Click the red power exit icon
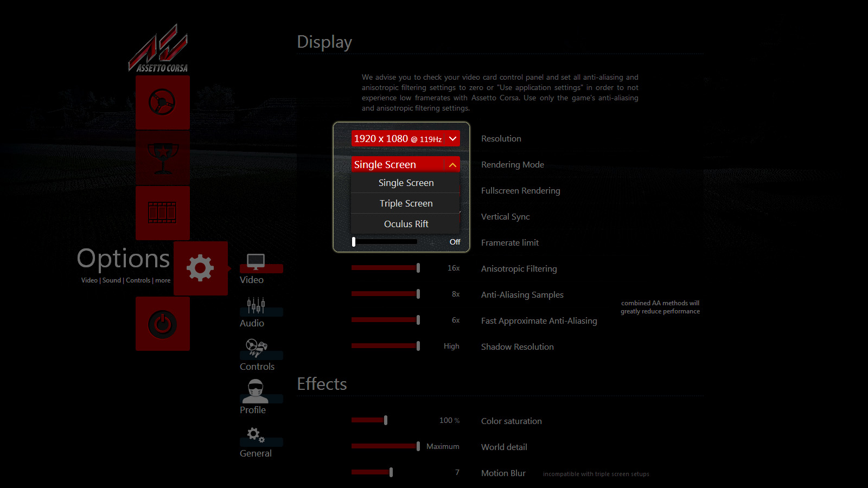This screenshot has width=868, height=488. 162,324
